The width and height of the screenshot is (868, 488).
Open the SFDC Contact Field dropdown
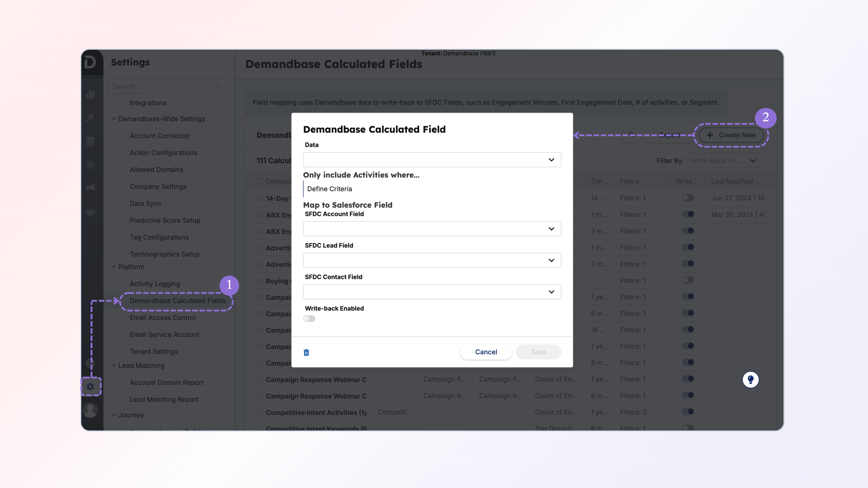pos(432,292)
